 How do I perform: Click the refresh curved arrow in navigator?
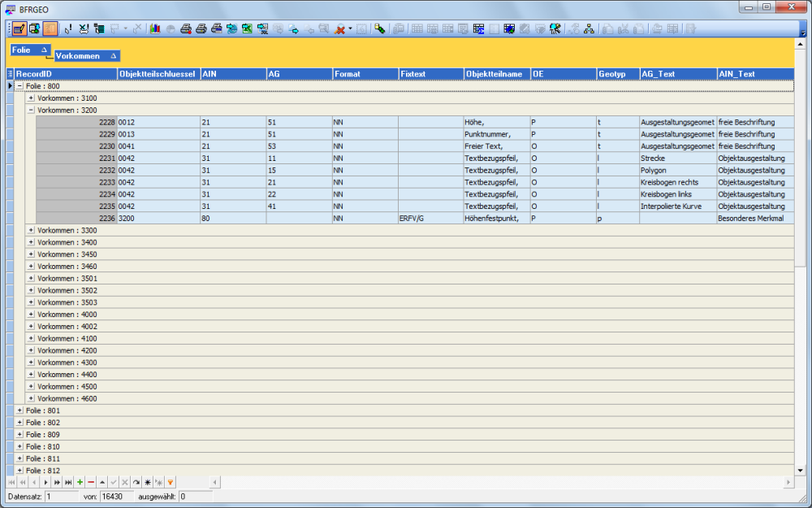pyautogui.click(x=136, y=482)
